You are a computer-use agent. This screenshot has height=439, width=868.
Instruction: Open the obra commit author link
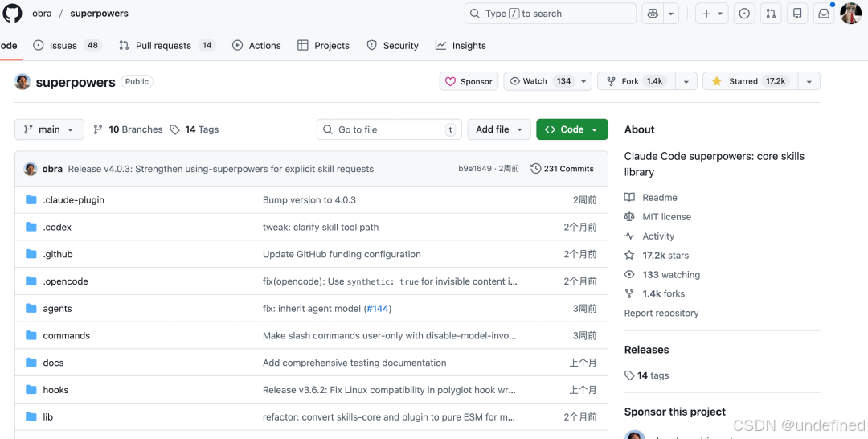[52, 169]
